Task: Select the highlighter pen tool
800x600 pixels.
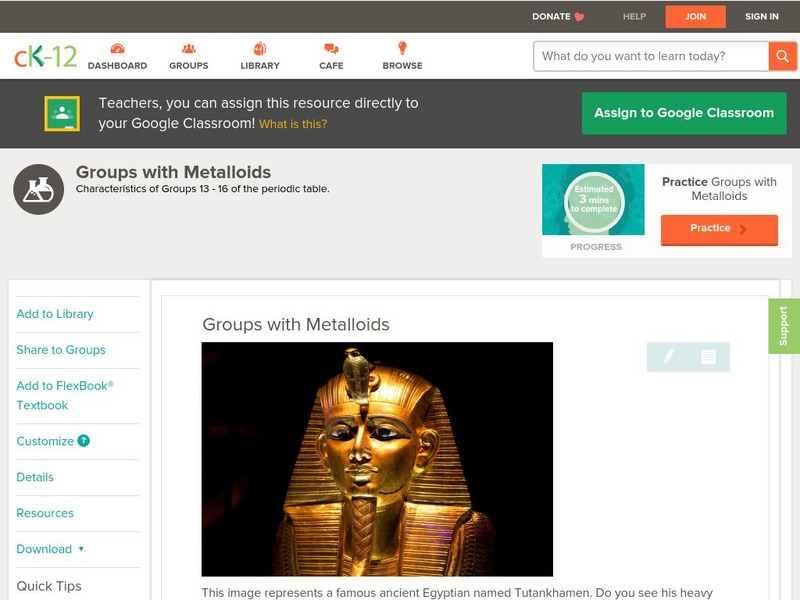Action: (x=668, y=356)
